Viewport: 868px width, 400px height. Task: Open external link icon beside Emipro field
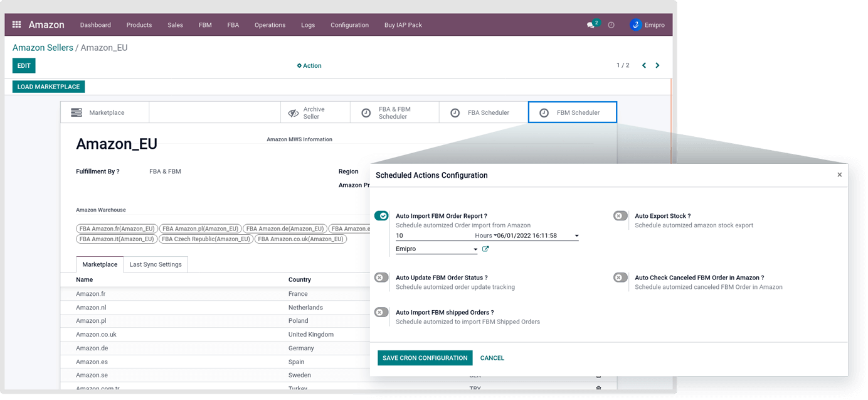coord(485,249)
